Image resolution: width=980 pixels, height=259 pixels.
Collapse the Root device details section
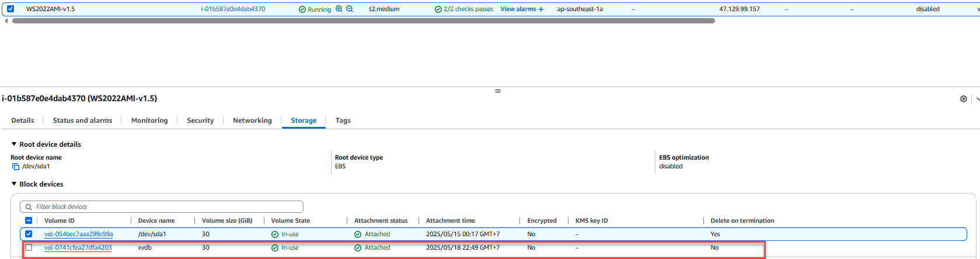click(14, 144)
